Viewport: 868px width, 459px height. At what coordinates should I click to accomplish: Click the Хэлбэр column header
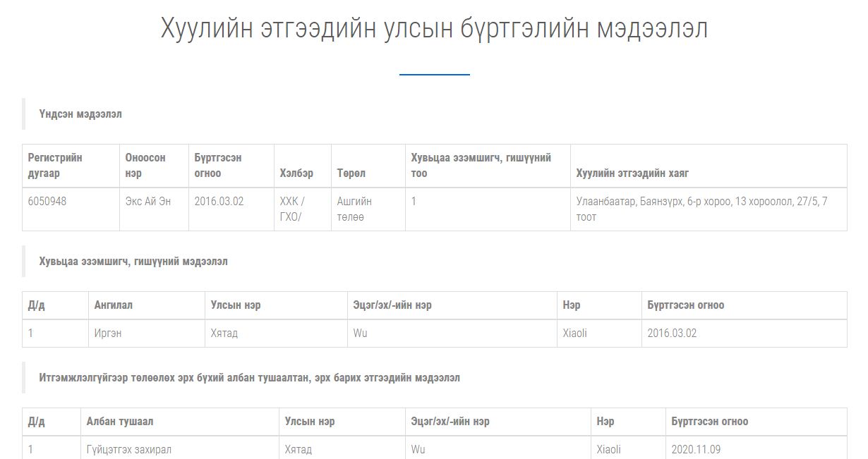296,173
